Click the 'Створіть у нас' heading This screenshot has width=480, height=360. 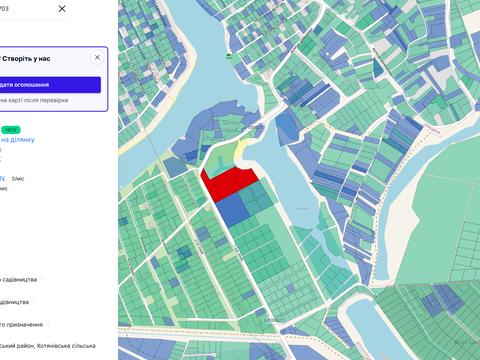26,59
